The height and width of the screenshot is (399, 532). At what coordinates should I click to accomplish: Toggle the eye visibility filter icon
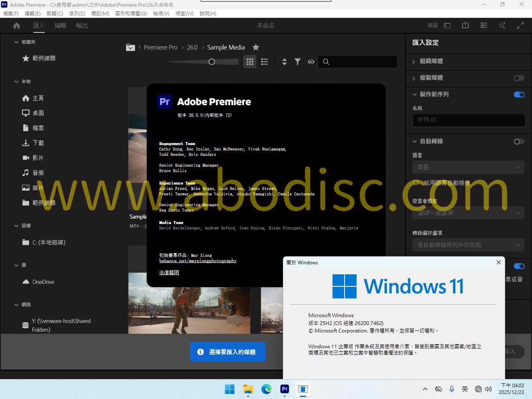pos(311,62)
